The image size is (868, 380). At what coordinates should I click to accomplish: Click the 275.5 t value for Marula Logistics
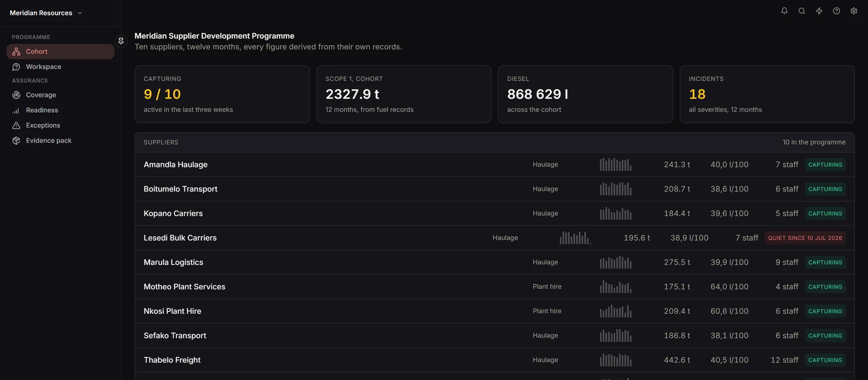coord(677,262)
